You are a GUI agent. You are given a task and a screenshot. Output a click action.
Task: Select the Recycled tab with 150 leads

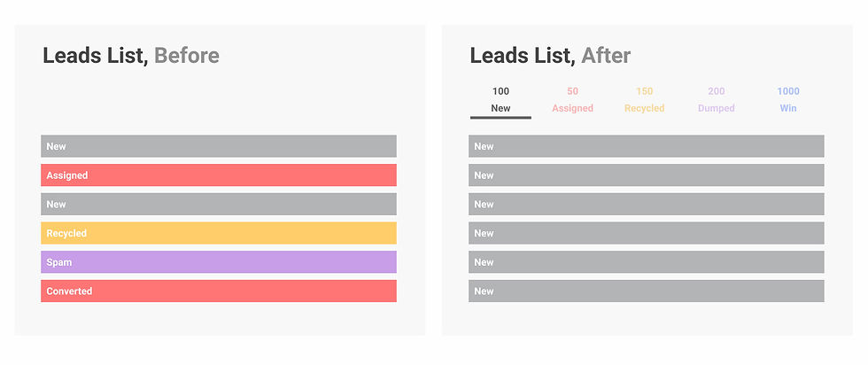645,100
